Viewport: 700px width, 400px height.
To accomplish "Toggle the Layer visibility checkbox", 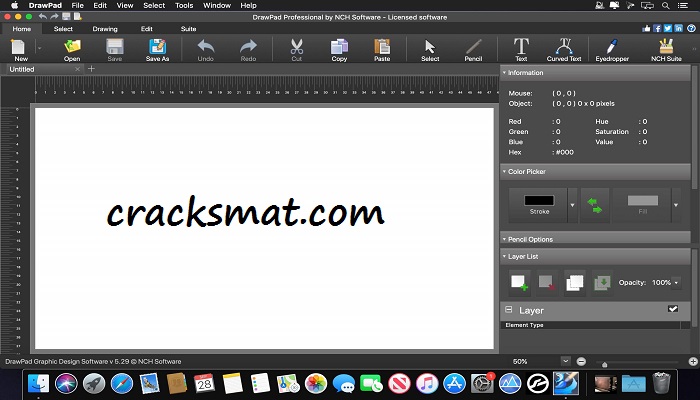I will pyautogui.click(x=673, y=309).
